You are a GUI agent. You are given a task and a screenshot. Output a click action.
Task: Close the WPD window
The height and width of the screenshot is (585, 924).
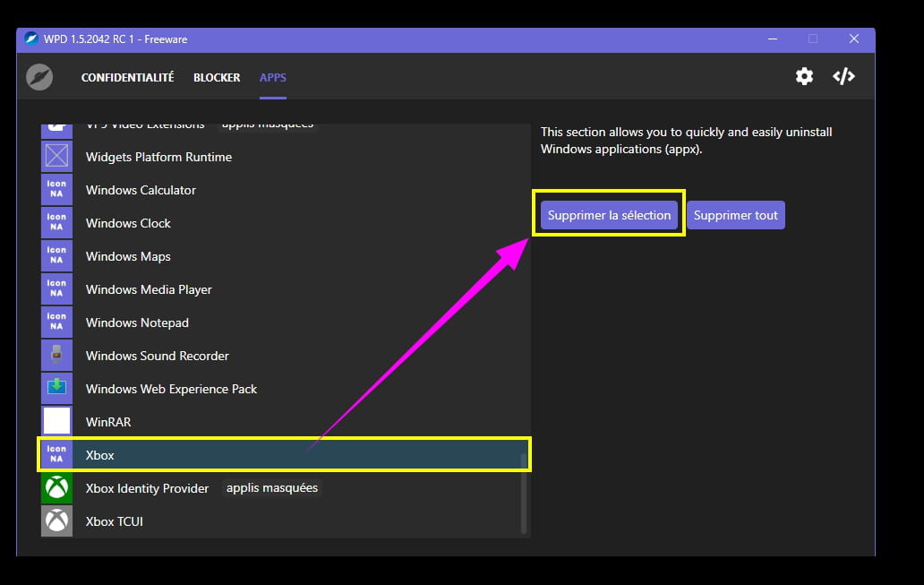(x=854, y=39)
